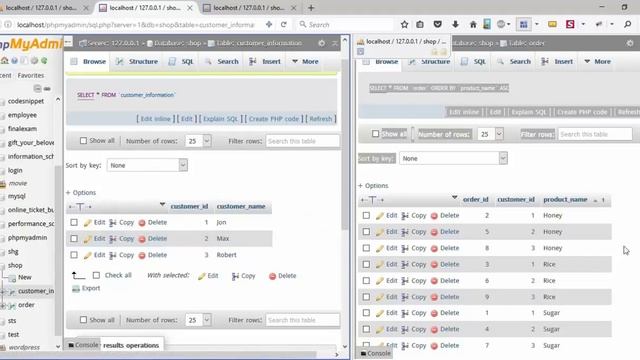Open the Insert tab in customer panel
This screenshot has height=360, width=640.
(x=265, y=62)
